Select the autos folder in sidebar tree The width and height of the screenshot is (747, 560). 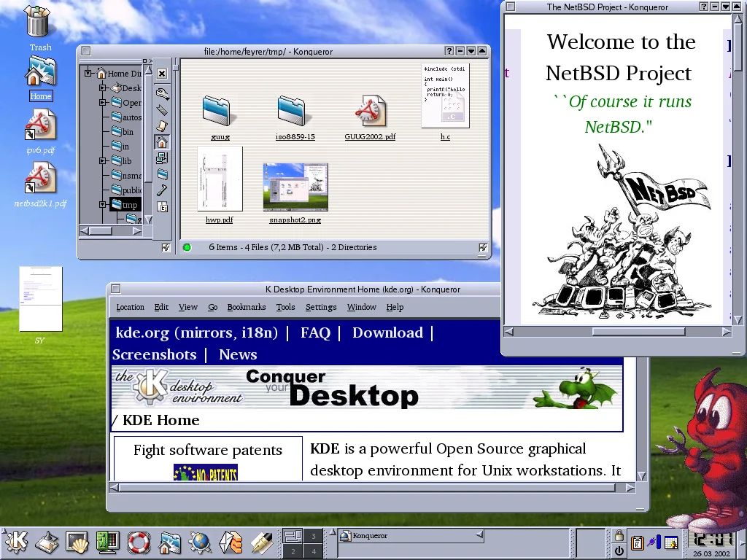[126, 117]
